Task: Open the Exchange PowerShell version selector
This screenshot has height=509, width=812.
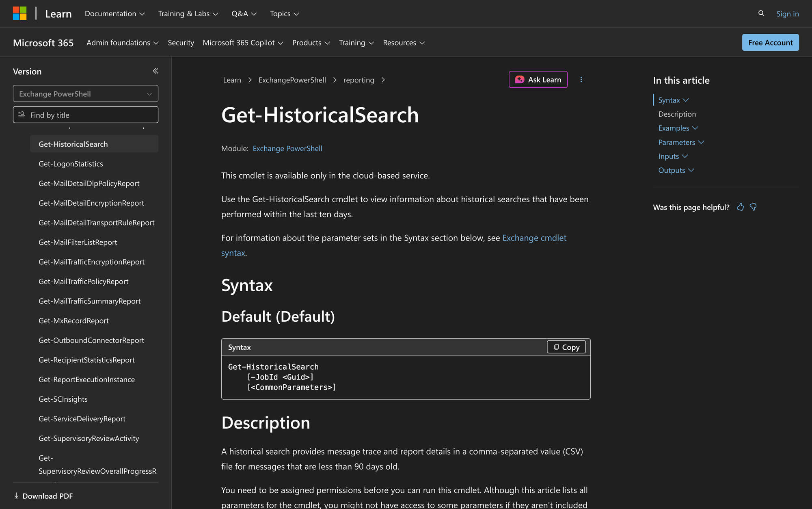Action: click(86, 94)
